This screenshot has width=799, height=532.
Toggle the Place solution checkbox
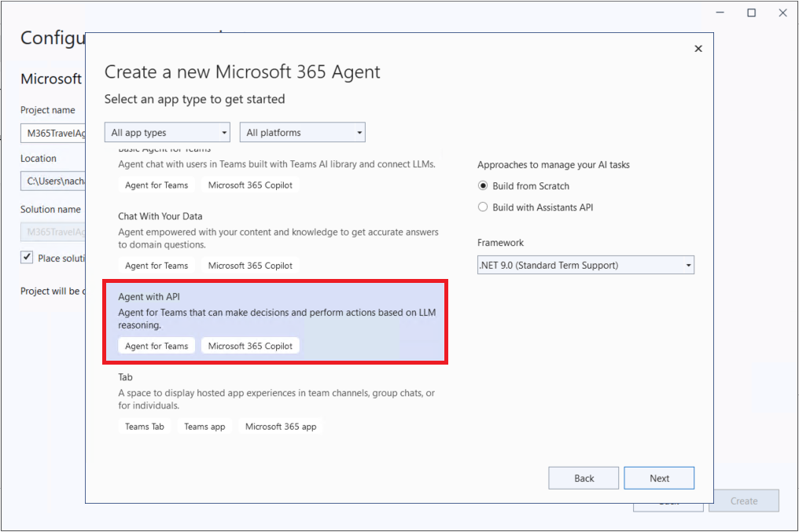point(27,258)
